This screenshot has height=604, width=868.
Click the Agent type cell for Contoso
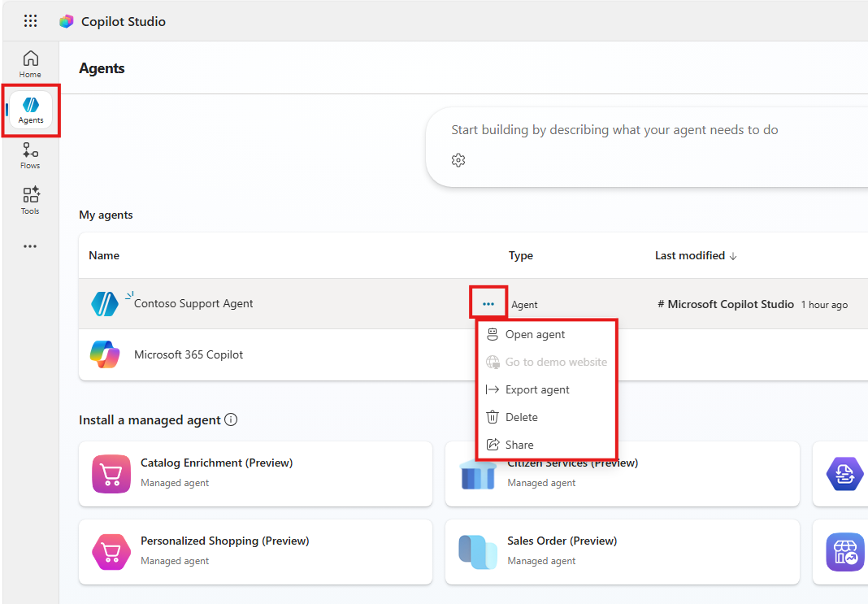tap(524, 305)
